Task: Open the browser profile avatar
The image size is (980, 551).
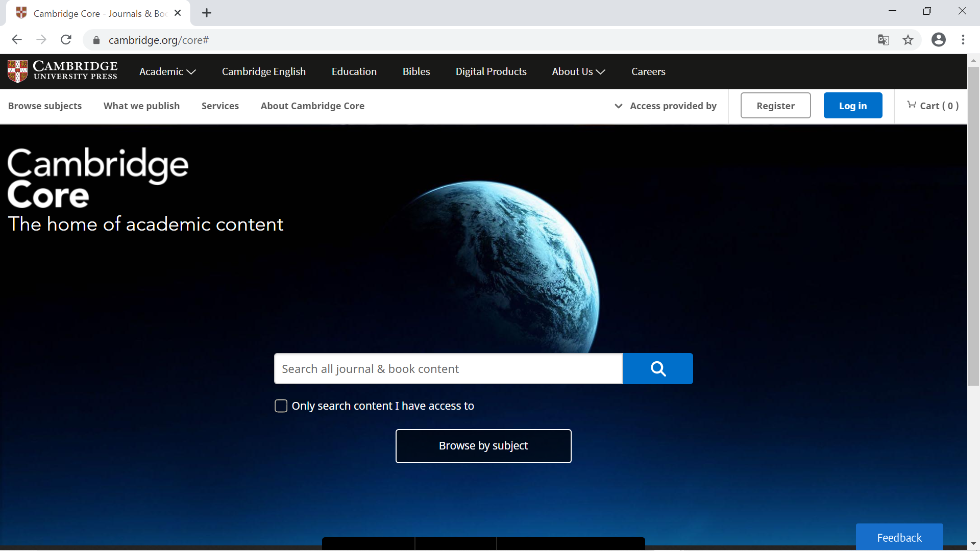Action: pos(939,40)
